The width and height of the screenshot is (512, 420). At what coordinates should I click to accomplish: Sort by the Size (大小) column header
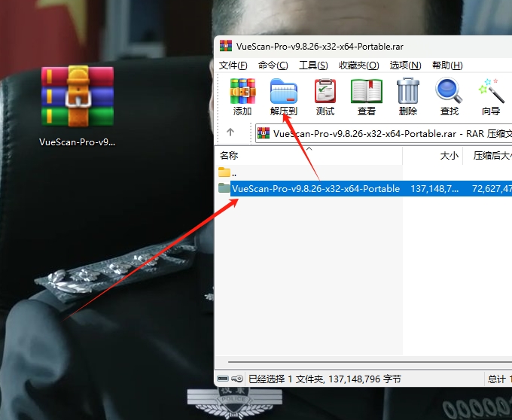433,156
